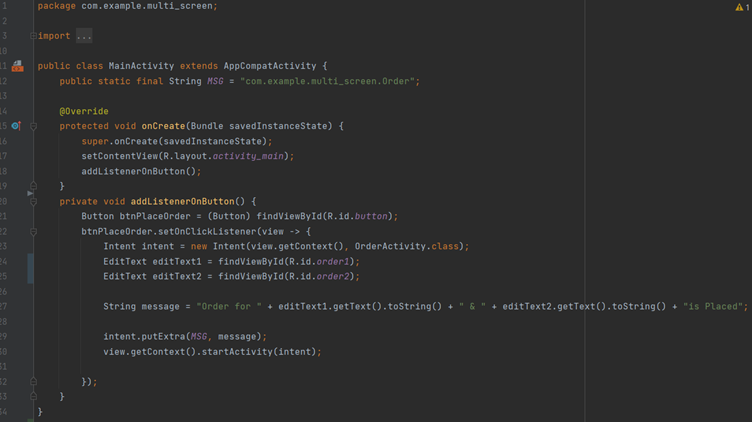Click the warning indicator in the top-right corner

tap(741, 7)
